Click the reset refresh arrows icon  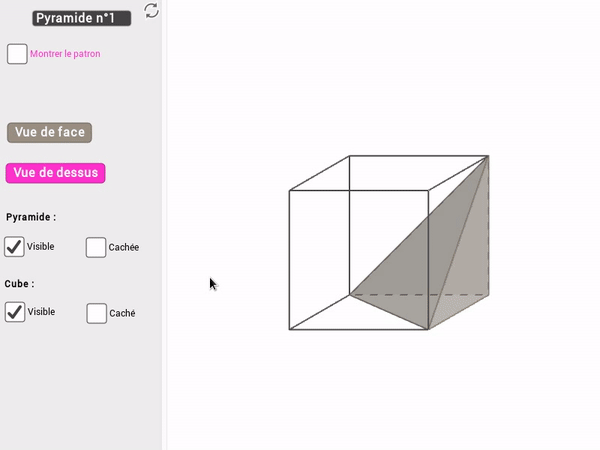tap(152, 10)
